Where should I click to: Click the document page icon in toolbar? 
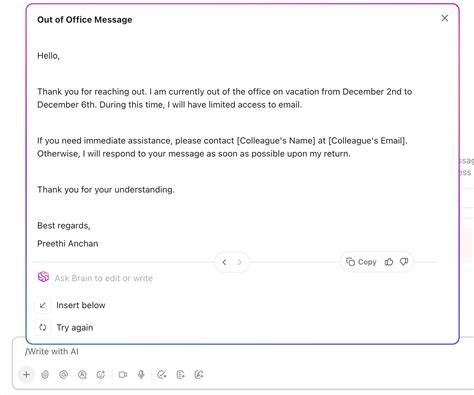(x=180, y=375)
